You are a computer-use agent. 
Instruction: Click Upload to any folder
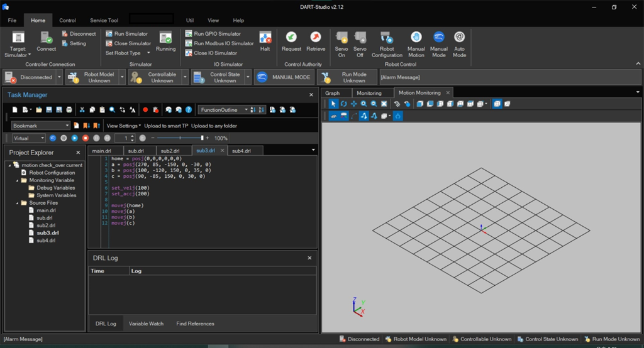(x=214, y=126)
